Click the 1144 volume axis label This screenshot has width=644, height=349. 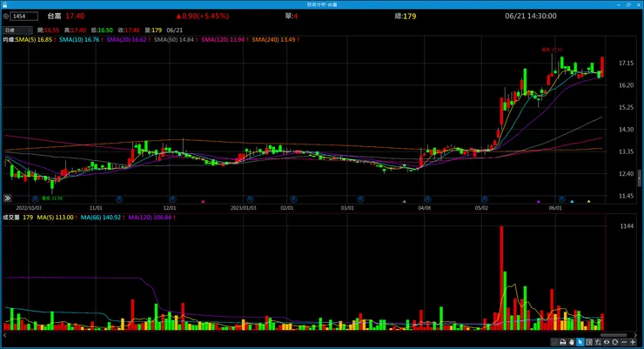[x=627, y=226]
